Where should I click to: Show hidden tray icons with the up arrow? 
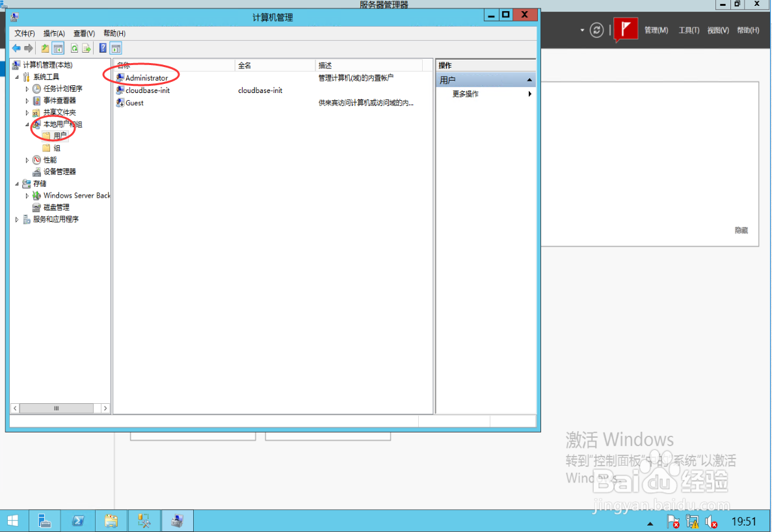[650, 523]
